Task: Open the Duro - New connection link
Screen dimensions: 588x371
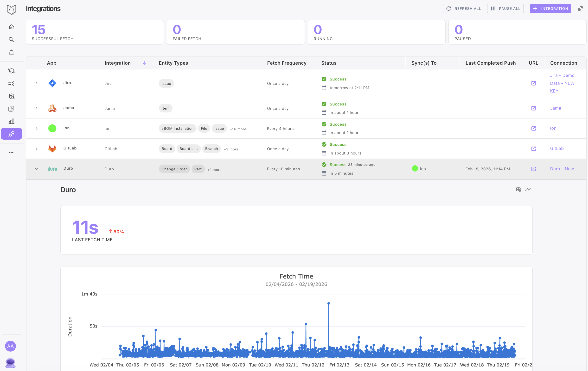Action: [x=562, y=169]
